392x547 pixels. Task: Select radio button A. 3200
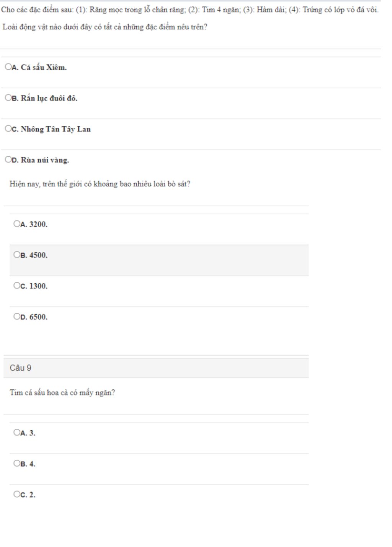coord(16,224)
